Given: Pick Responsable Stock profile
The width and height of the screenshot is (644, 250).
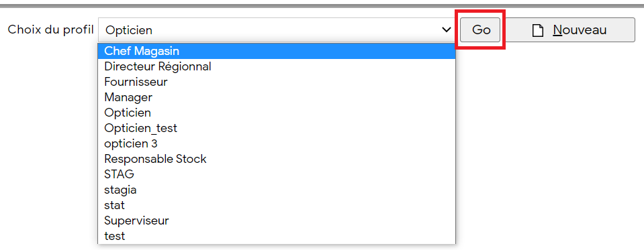Looking at the screenshot, I should pos(277,159).
